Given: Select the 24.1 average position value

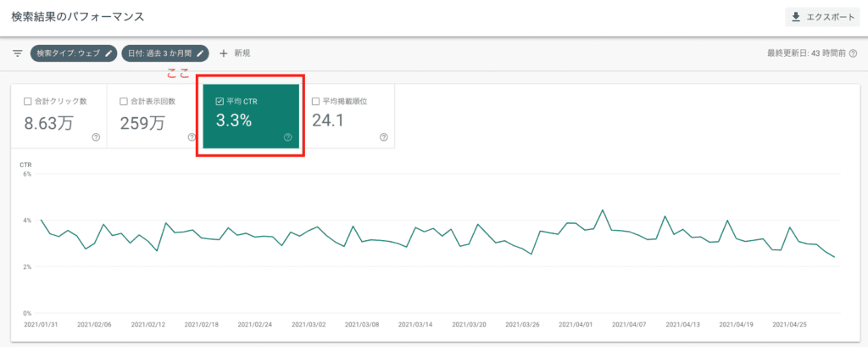Looking at the screenshot, I should (328, 120).
